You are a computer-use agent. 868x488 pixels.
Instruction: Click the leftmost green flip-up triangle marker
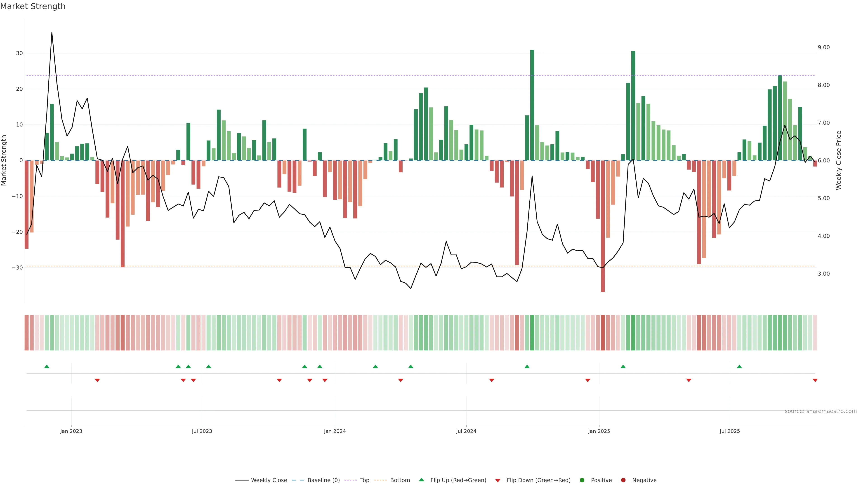click(47, 366)
